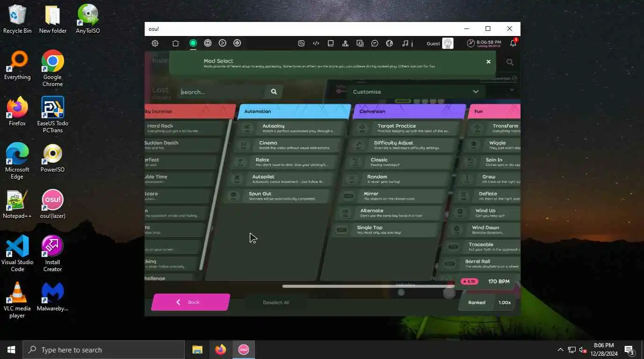Toggle the Spun Out mod
Screen dimensions: 644x359
[277, 196]
